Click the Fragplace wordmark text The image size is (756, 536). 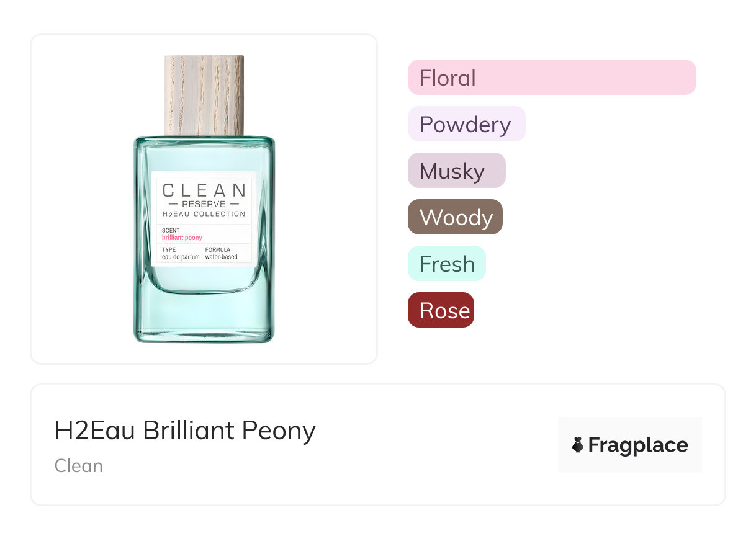click(638, 445)
